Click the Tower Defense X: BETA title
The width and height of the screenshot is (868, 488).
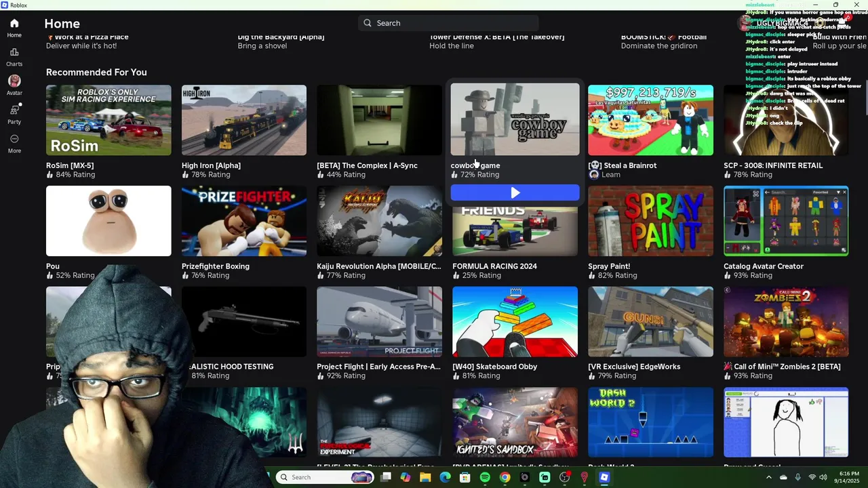click(496, 37)
